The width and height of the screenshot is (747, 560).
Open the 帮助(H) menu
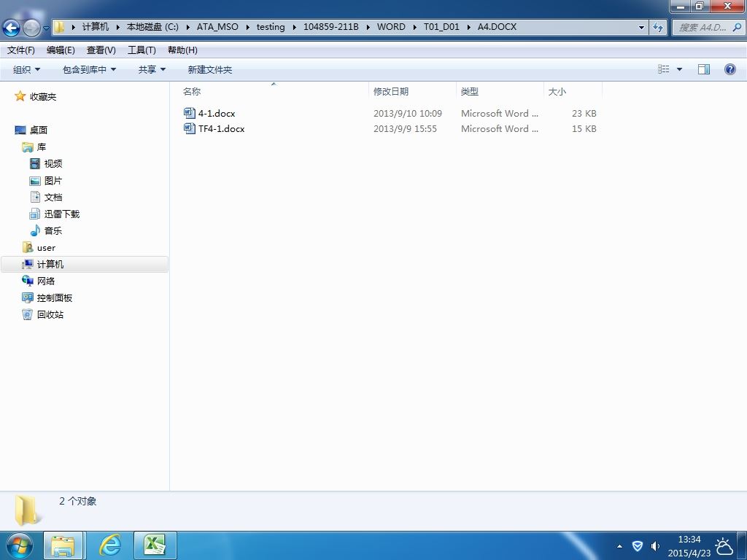tap(182, 50)
